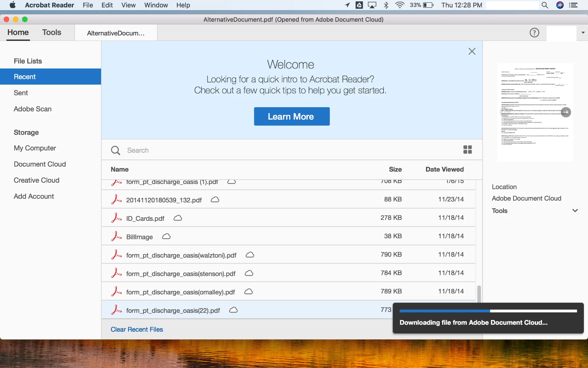Click the download progress bar
The image size is (588, 368).
[488, 311]
